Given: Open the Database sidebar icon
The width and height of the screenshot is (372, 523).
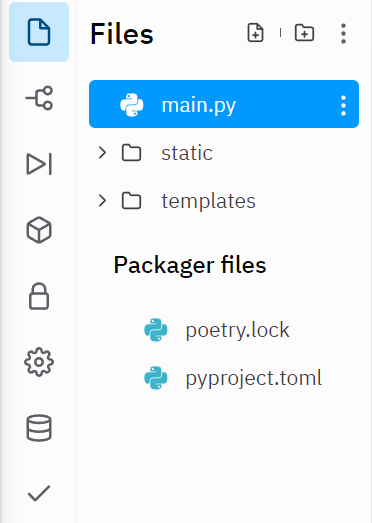Looking at the screenshot, I should [x=39, y=428].
